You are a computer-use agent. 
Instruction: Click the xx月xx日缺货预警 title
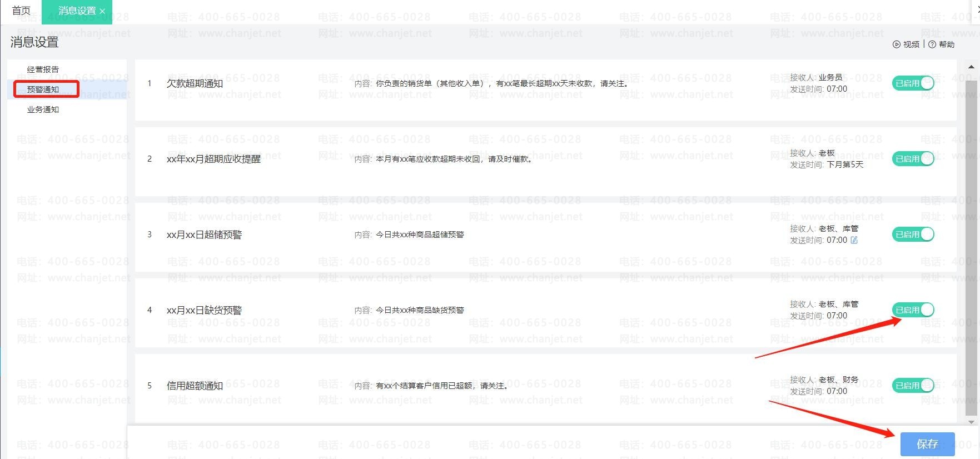[204, 310]
